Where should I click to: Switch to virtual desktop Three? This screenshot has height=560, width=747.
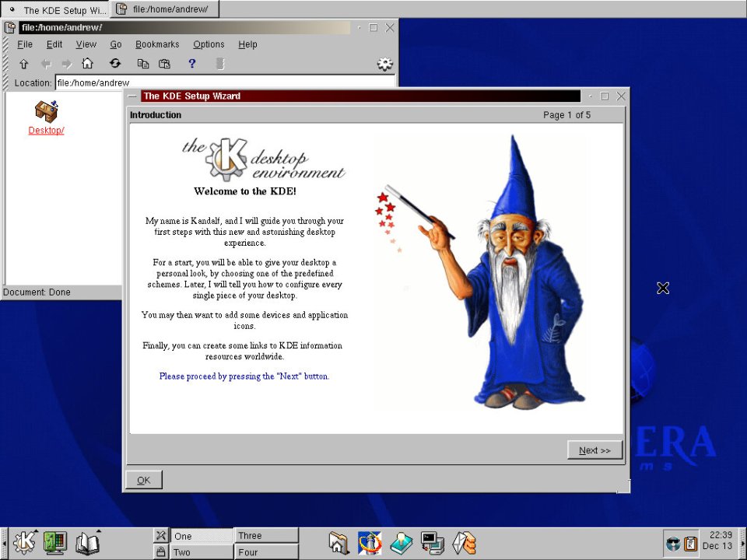(x=266, y=536)
